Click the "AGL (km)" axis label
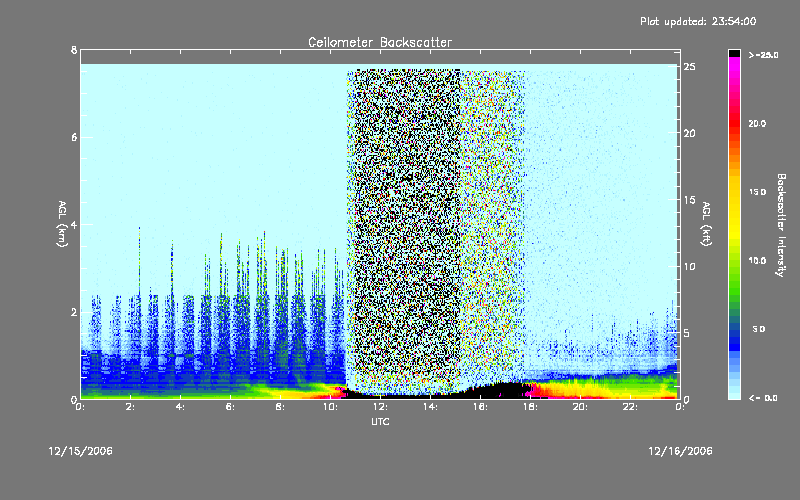 62,224
